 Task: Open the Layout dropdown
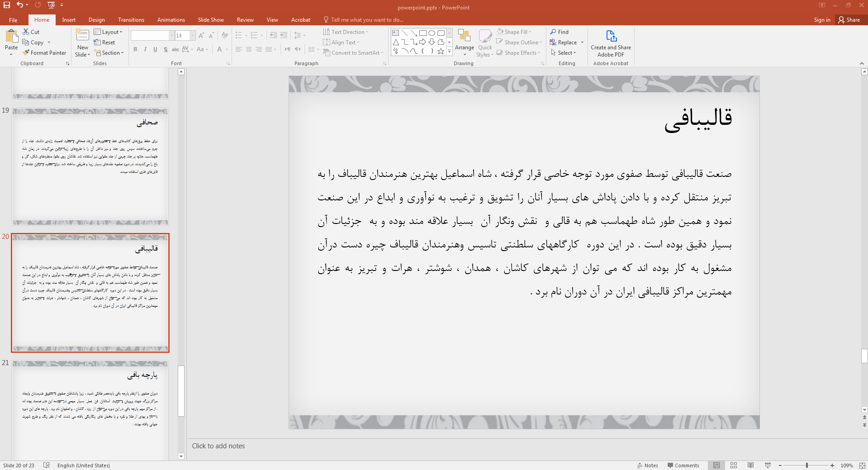point(108,32)
